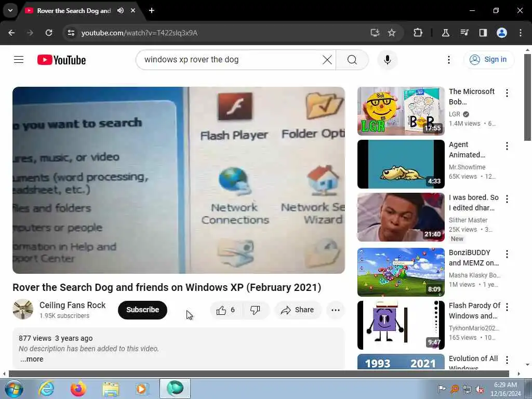Click the video player area

tap(179, 180)
